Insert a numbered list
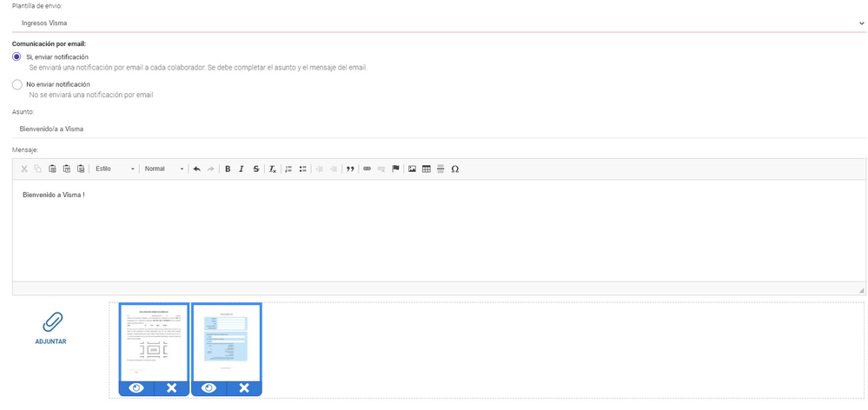 (x=288, y=169)
